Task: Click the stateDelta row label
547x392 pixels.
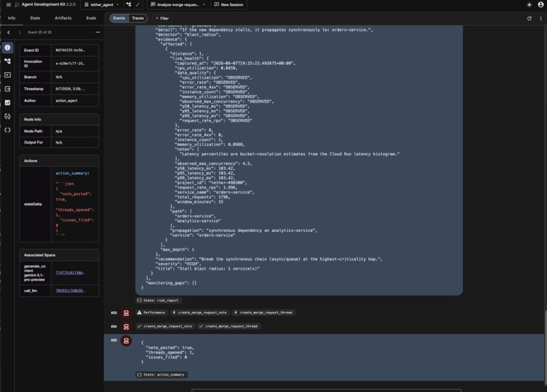Action: (33, 205)
